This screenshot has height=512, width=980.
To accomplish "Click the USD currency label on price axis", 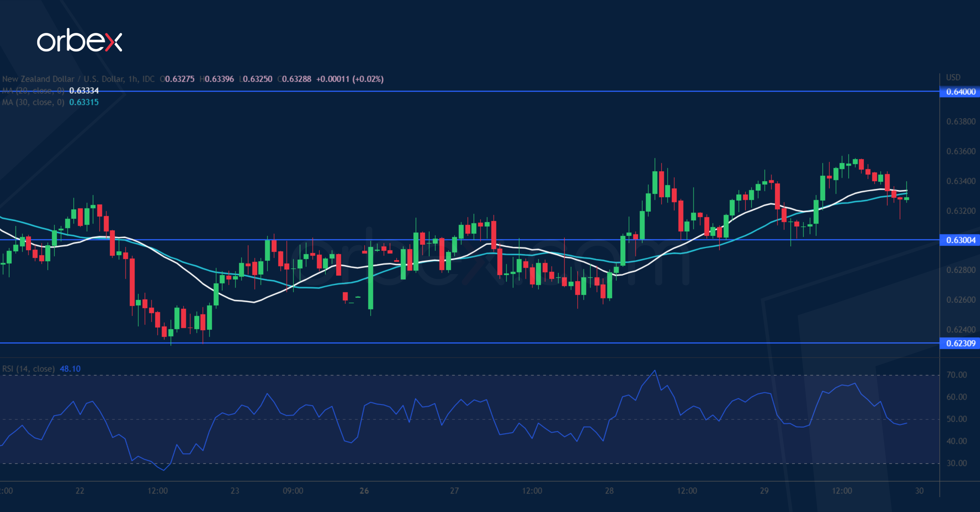I will click(953, 78).
